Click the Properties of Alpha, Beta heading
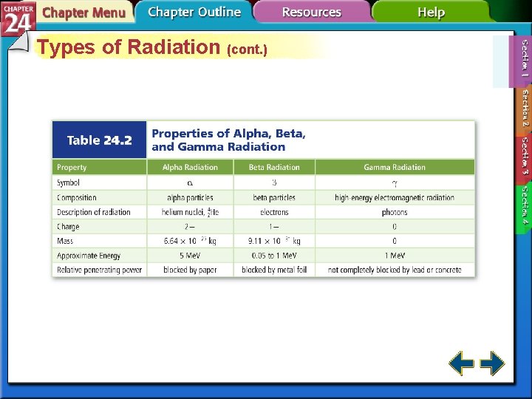The image size is (532, 399). tap(228, 140)
